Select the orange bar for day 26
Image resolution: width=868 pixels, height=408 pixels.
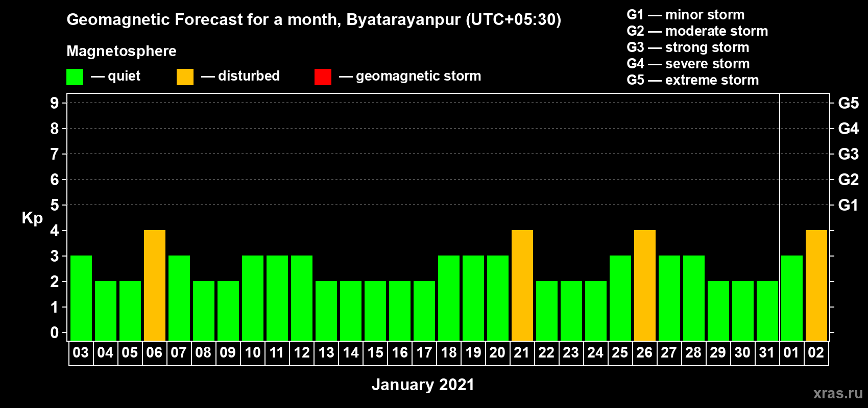point(645,286)
